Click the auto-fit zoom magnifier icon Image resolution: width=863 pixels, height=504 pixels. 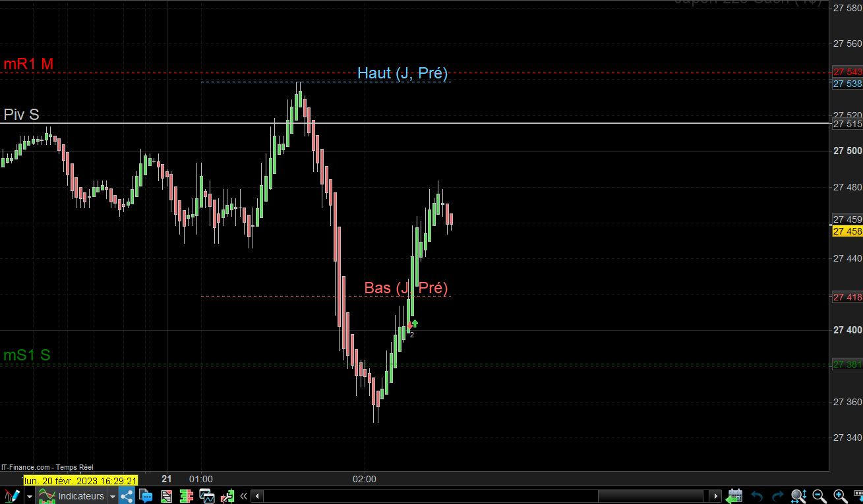tap(798, 495)
